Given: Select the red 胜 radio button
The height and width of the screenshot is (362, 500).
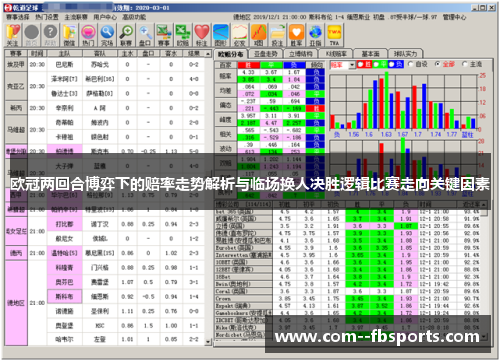Looking at the screenshot, I should 360,64.
